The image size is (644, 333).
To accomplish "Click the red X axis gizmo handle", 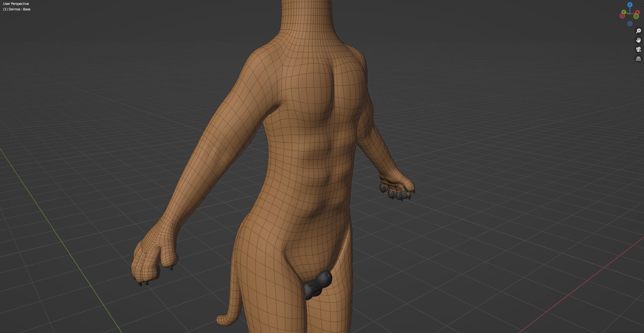I will pos(638,12).
